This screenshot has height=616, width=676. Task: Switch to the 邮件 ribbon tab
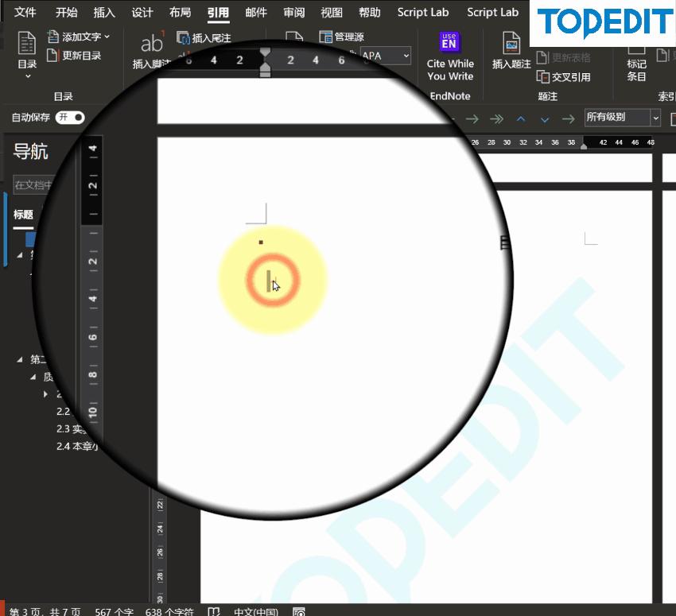255,13
